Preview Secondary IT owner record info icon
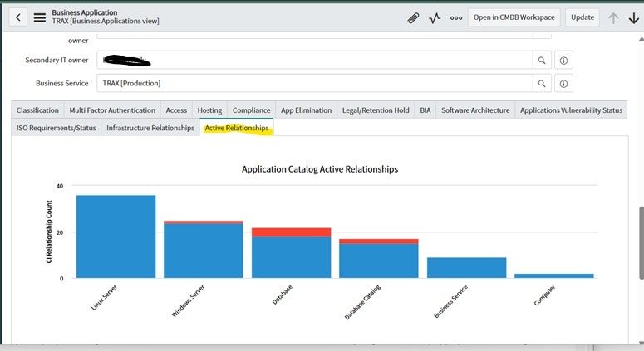Screen dimensions: 644x351 click(563, 61)
